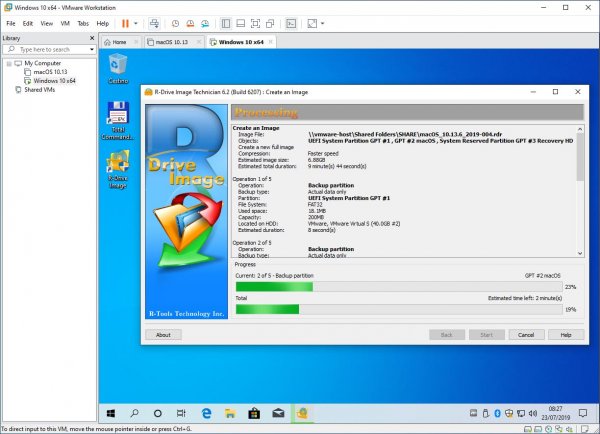The image size is (600, 434).
Task: Open the Recycle Bin desktop icon
Action: click(x=118, y=68)
